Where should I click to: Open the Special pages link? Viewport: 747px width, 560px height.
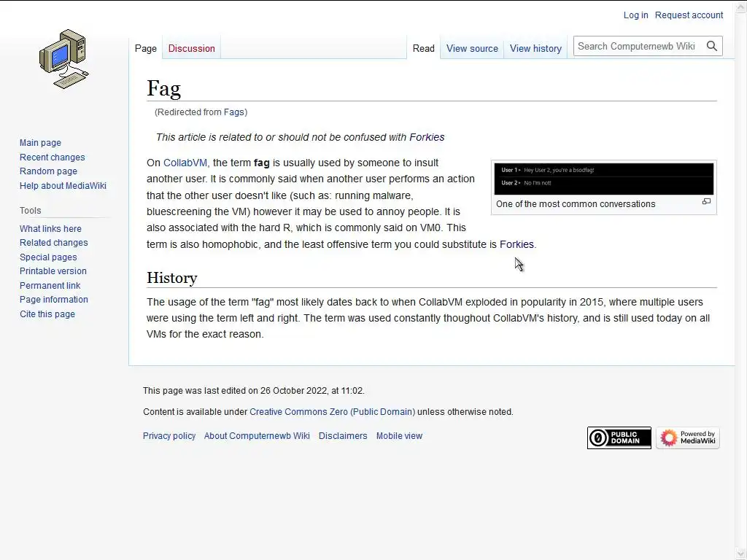click(48, 257)
